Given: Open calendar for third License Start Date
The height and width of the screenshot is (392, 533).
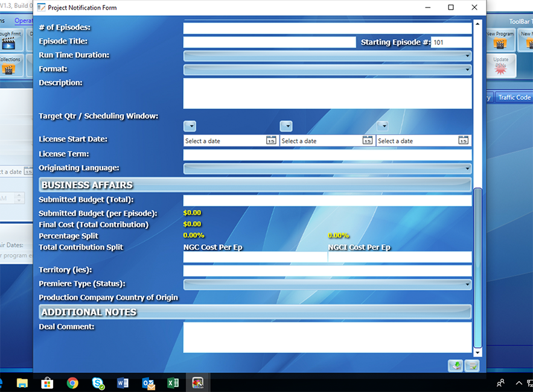Looking at the screenshot, I should click(x=463, y=141).
